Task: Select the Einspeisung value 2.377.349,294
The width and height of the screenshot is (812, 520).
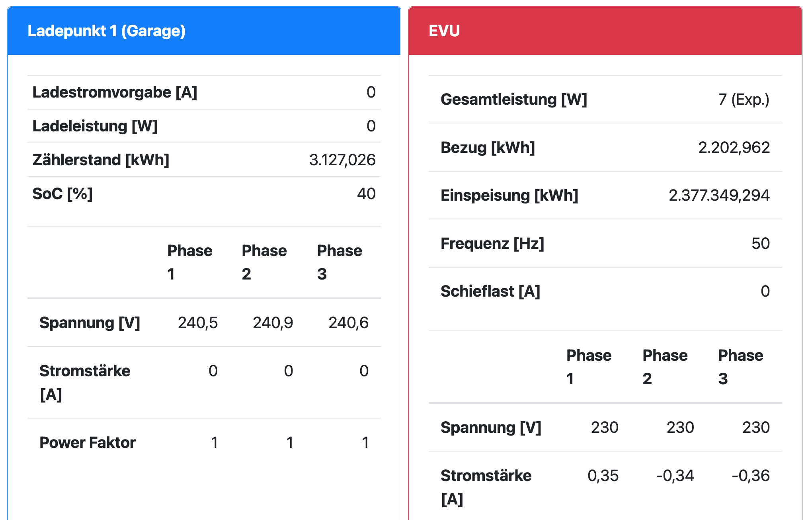Action: point(719,195)
